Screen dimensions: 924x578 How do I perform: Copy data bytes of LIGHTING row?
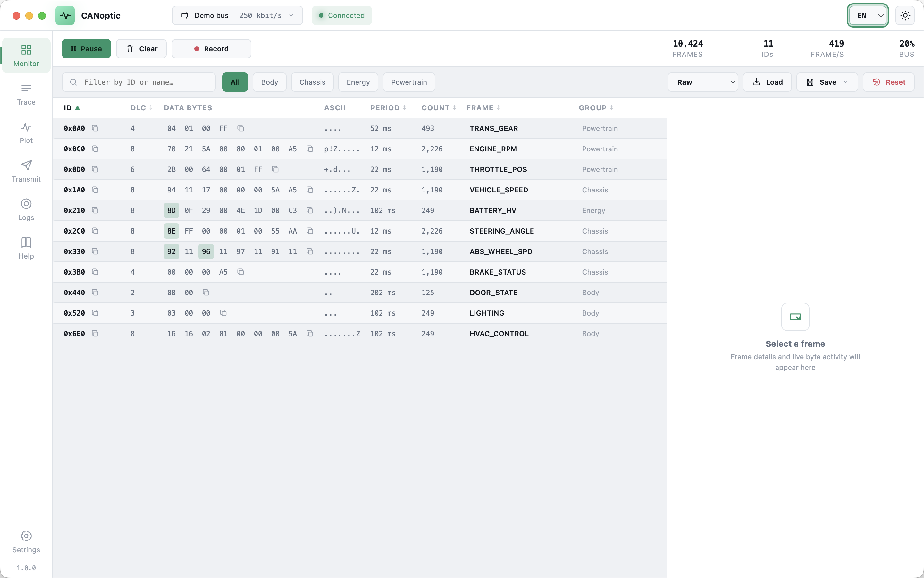(x=223, y=313)
